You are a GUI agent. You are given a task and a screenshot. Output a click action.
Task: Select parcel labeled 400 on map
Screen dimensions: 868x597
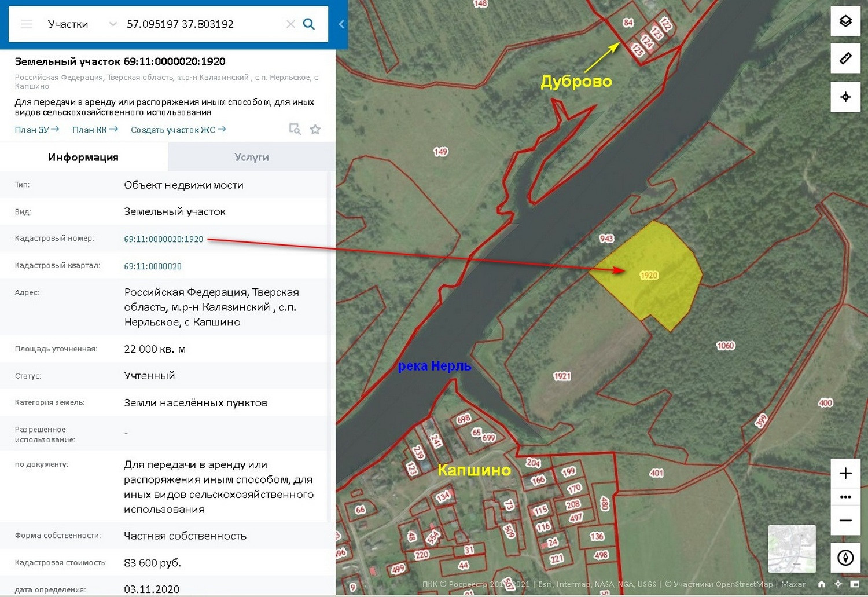(825, 403)
